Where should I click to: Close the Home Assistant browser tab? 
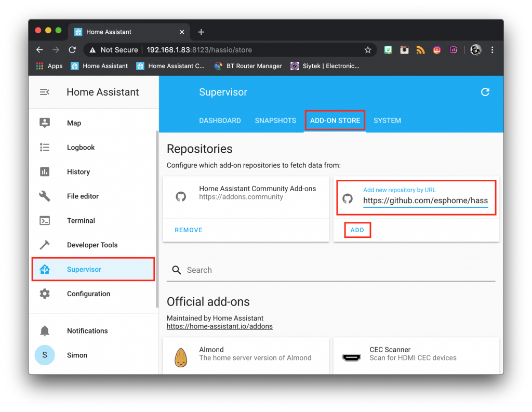(x=182, y=32)
